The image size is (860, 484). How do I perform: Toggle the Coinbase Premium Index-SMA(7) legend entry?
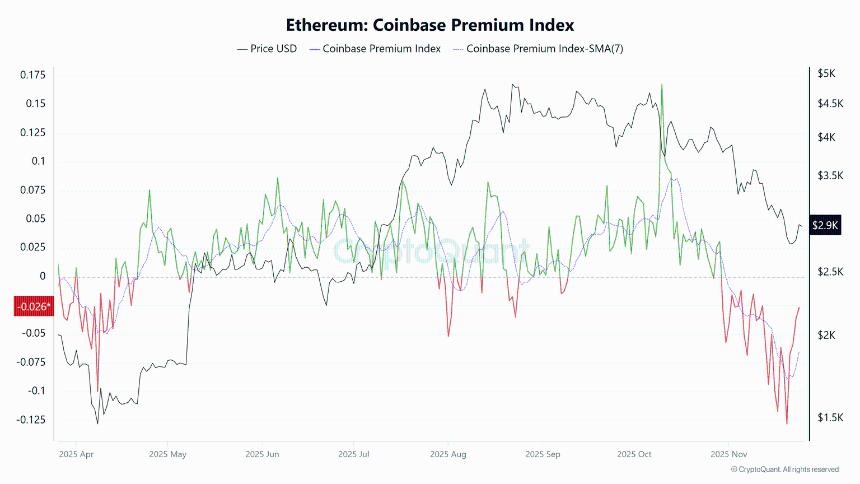tap(545, 48)
